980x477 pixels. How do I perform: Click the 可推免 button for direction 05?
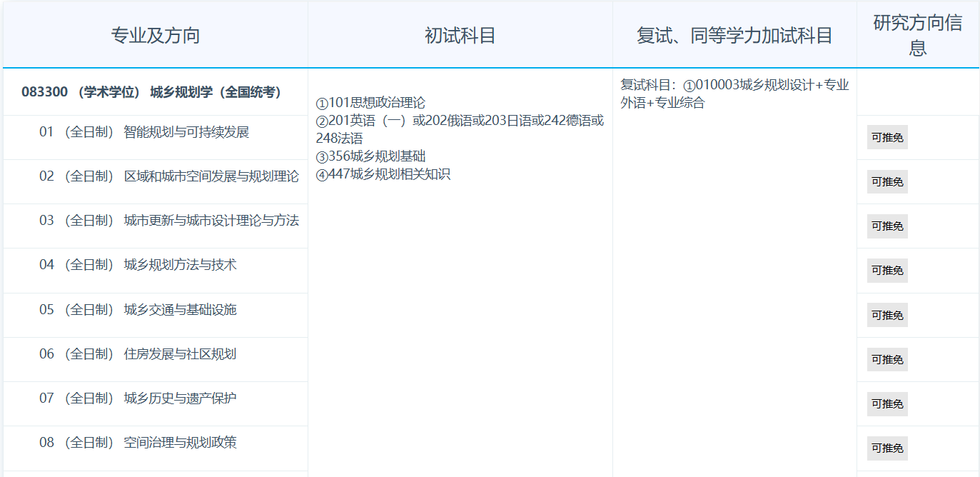(886, 315)
